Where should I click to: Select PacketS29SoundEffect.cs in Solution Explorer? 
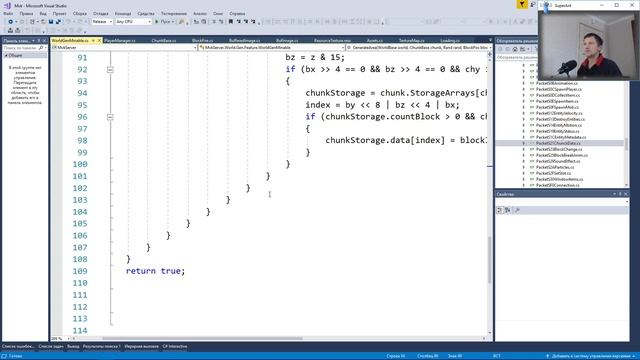558,161
